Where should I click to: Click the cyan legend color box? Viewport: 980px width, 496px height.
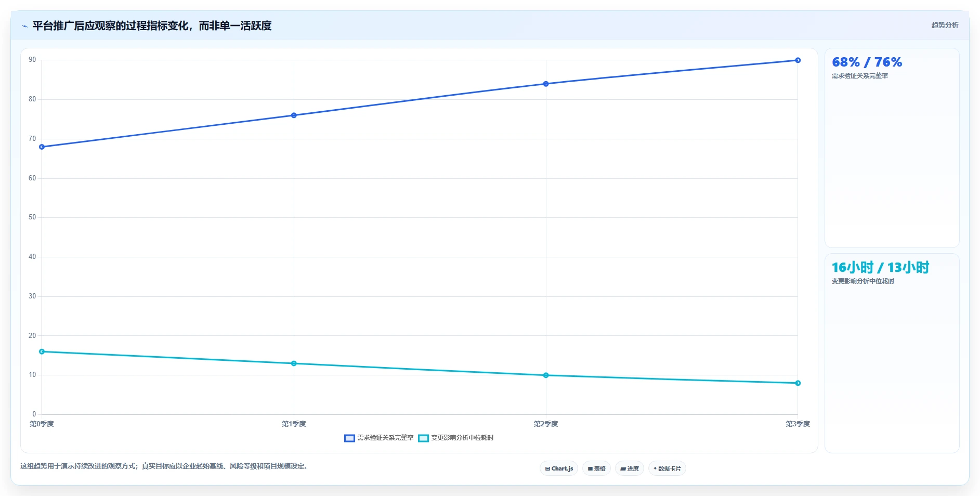423,438
